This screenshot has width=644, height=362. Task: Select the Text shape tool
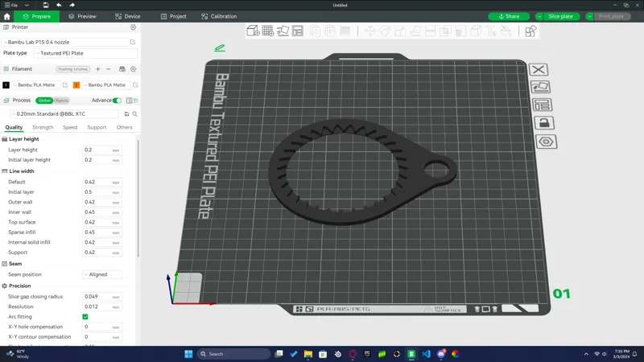(x=491, y=31)
